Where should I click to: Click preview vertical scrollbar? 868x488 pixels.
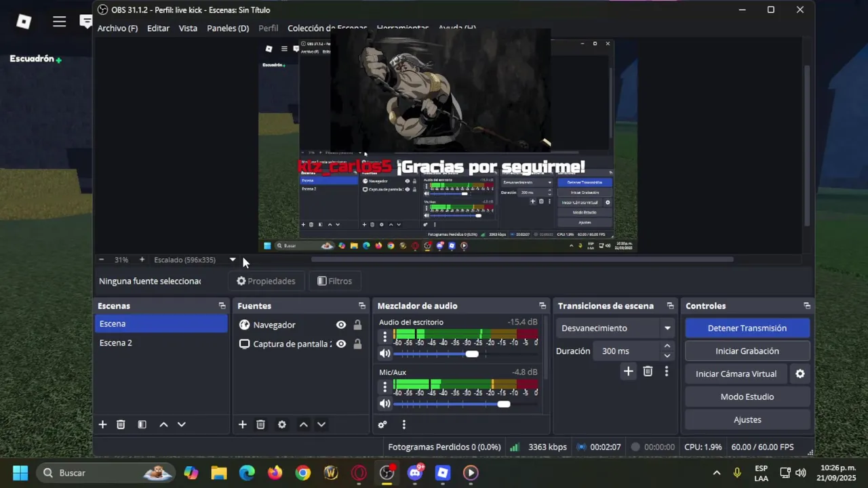(x=807, y=146)
